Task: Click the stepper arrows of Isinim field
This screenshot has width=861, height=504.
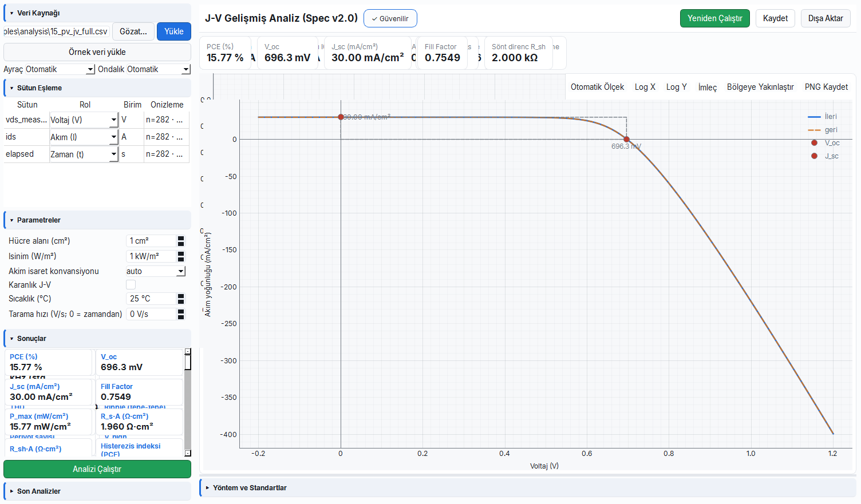Action: pos(181,256)
